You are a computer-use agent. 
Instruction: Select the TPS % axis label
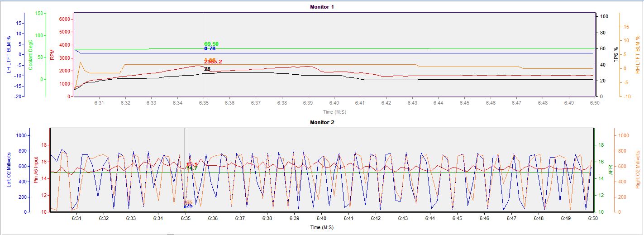(x=616, y=55)
